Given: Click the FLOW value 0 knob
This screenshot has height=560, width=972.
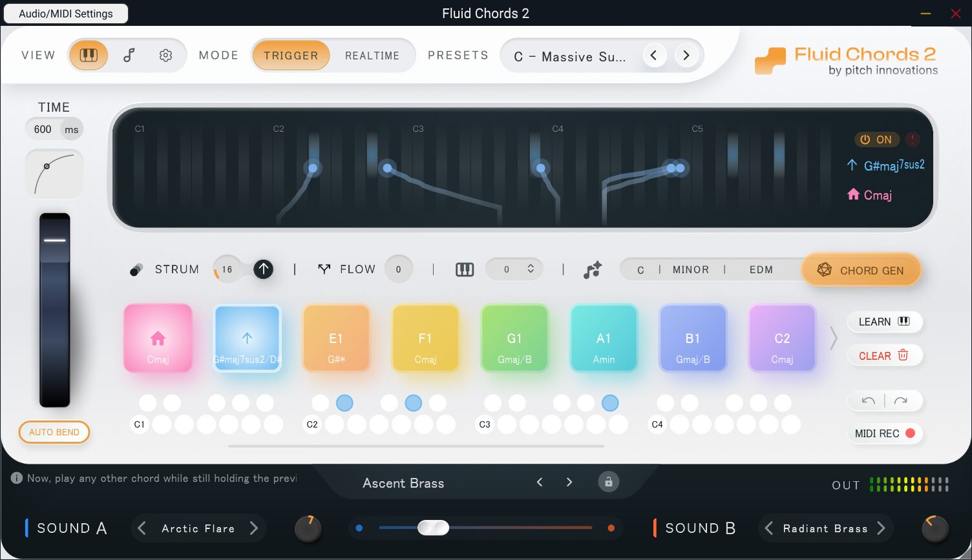Looking at the screenshot, I should click(x=398, y=269).
